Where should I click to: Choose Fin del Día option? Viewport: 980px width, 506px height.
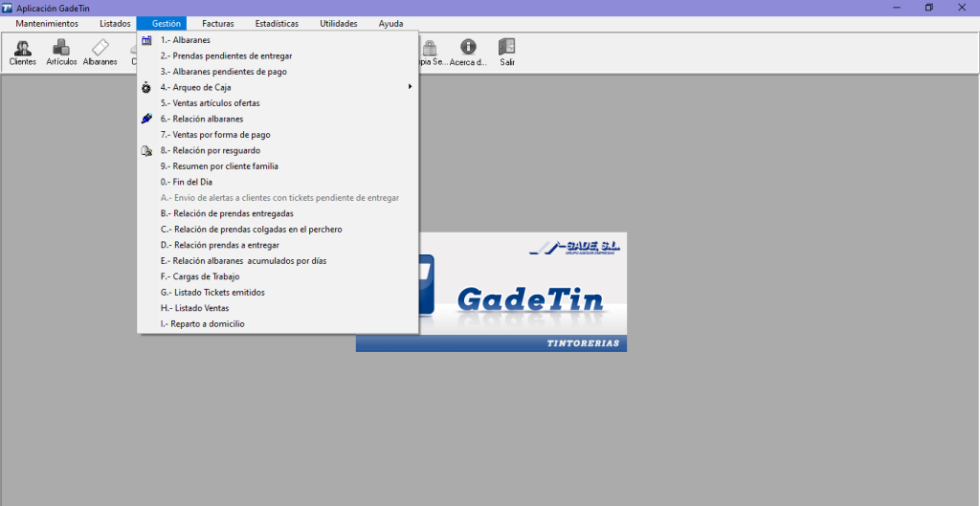click(x=186, y=182)
